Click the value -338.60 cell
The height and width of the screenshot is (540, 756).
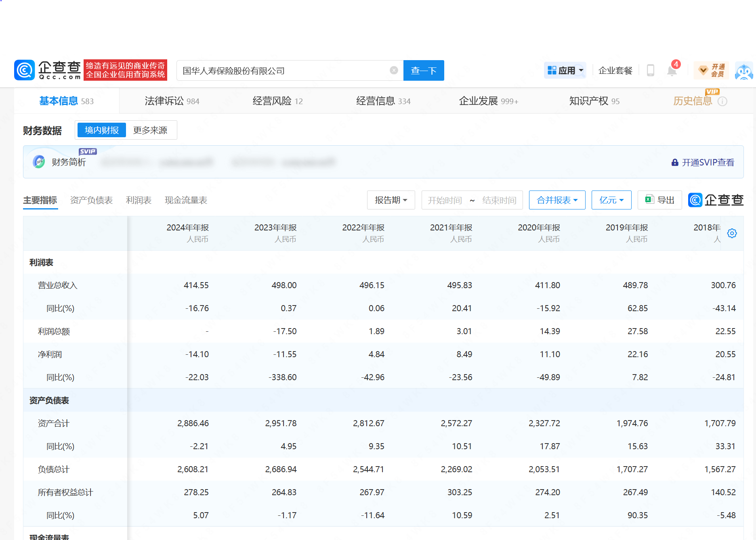(x=282, y=377)
